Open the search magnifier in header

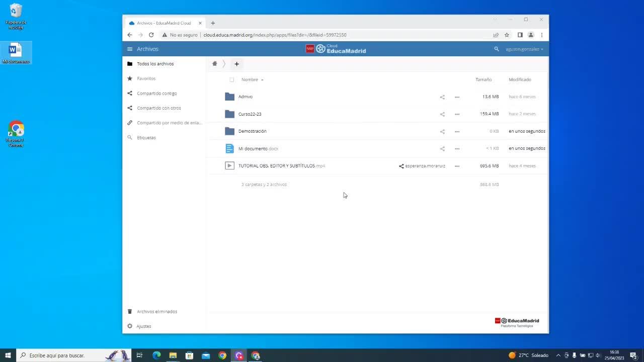(497, 49)
